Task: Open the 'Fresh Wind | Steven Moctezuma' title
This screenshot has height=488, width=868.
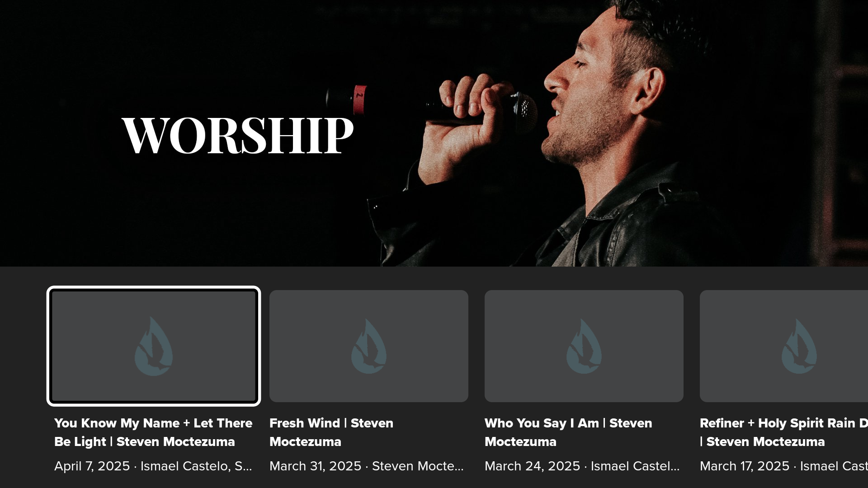Action: click(331, 432)
